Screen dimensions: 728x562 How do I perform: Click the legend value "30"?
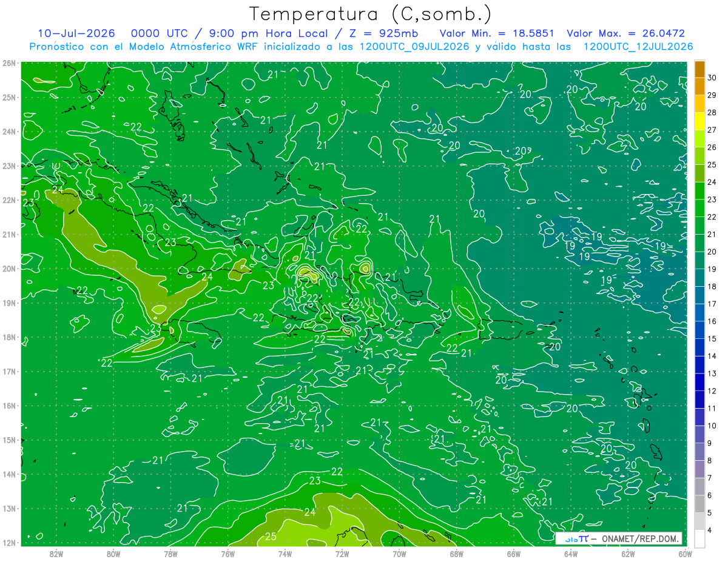712,78
